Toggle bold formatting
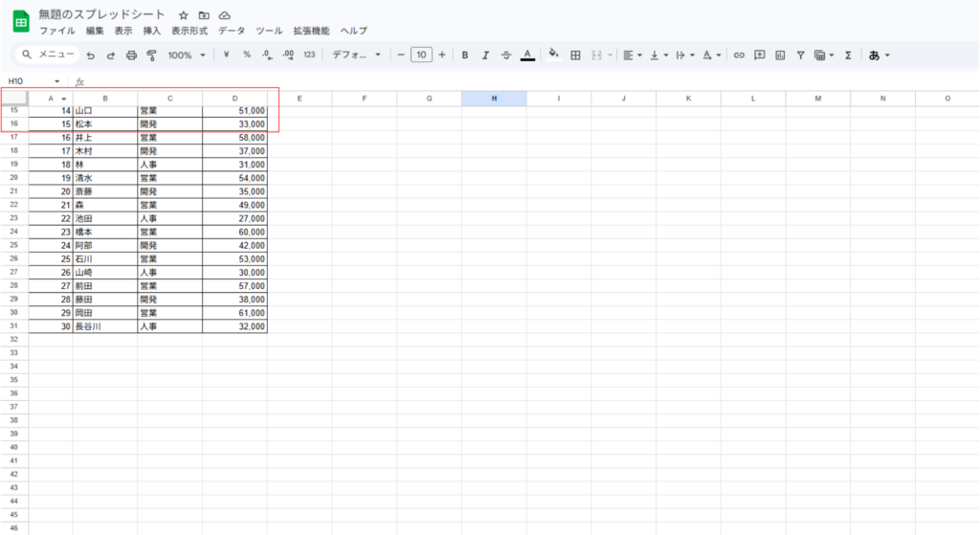The width and height of the screenshot is (980, 535). pyautogui.click(x=465, y=56)
